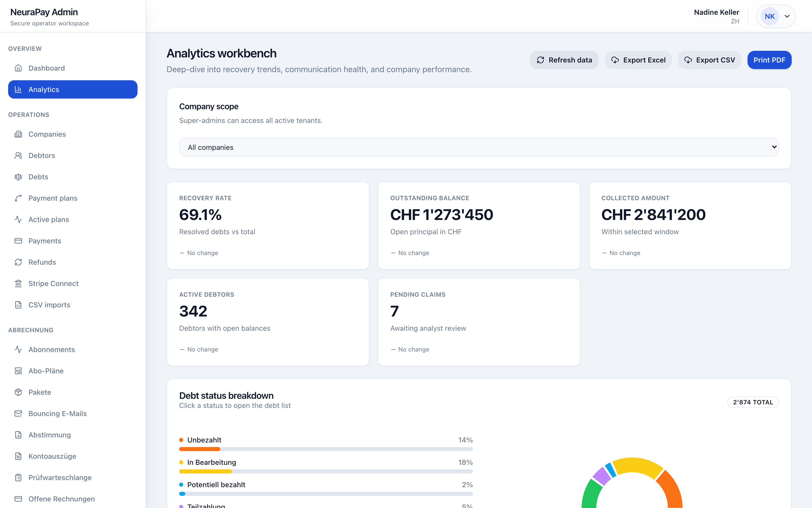The height and width of the screenshot is (508, 812).
Task: Click the purple segment of the donut chart
Action: pyautogui.click(x=601, y=476)
